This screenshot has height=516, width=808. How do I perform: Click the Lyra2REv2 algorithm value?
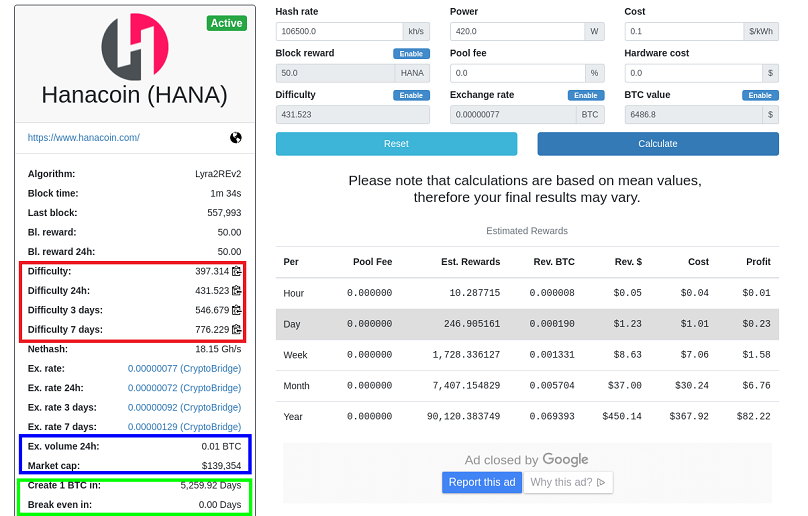click(x=218, y=174)
